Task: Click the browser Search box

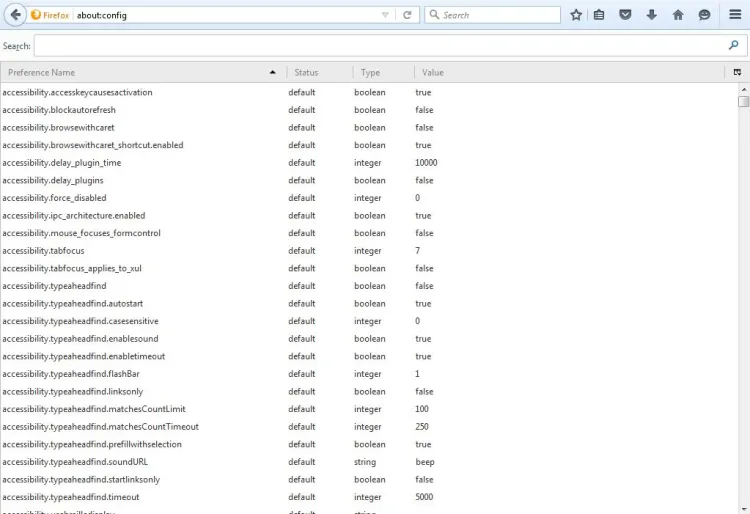Action: coord(492,15)
